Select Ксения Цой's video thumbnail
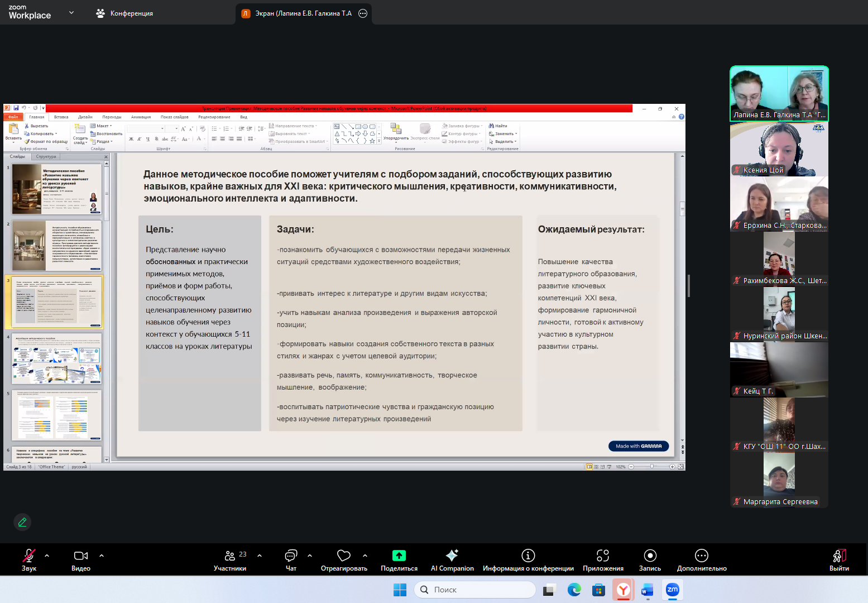The height and width of the screenshot is (603, 868). pos(779,149)
